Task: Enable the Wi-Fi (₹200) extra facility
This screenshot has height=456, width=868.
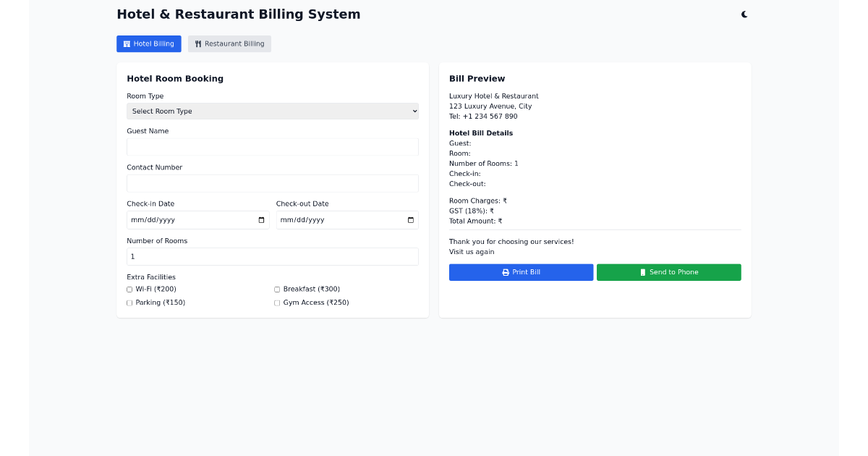Action: (x=130, y=289)
